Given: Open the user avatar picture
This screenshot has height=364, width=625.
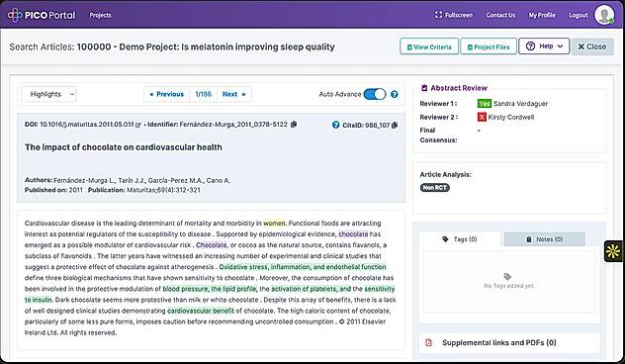Looking at the screenshot, I should 604,15.
